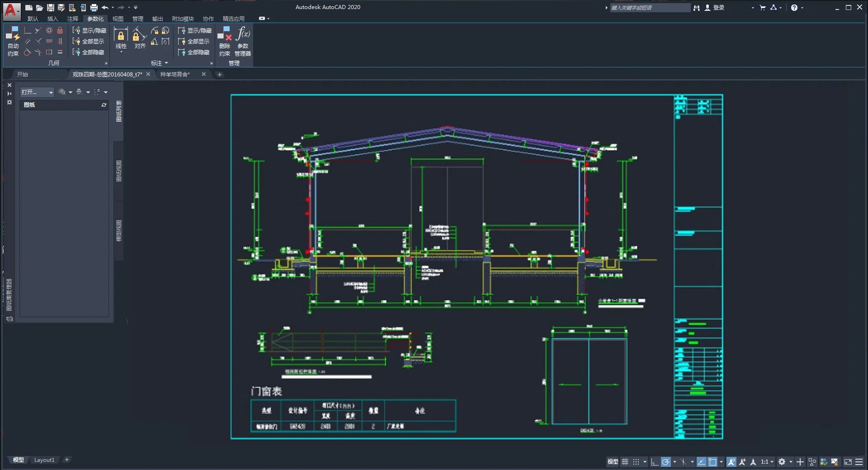Image resolution: width=868 pixels, height=470 pixels.
Task: Click 全部显示 in the 标注 panel
Action: [x=194, y=41]
